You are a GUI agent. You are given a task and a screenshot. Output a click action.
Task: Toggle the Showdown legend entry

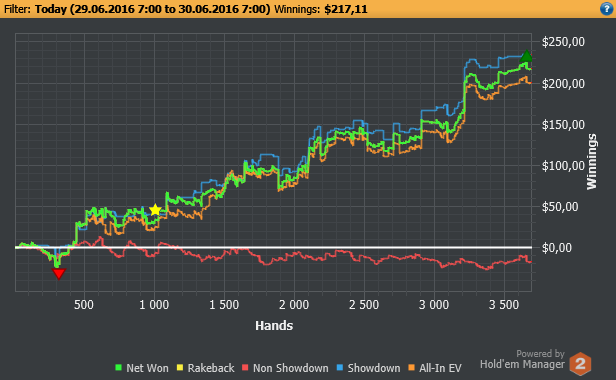[x=368, y=368]
